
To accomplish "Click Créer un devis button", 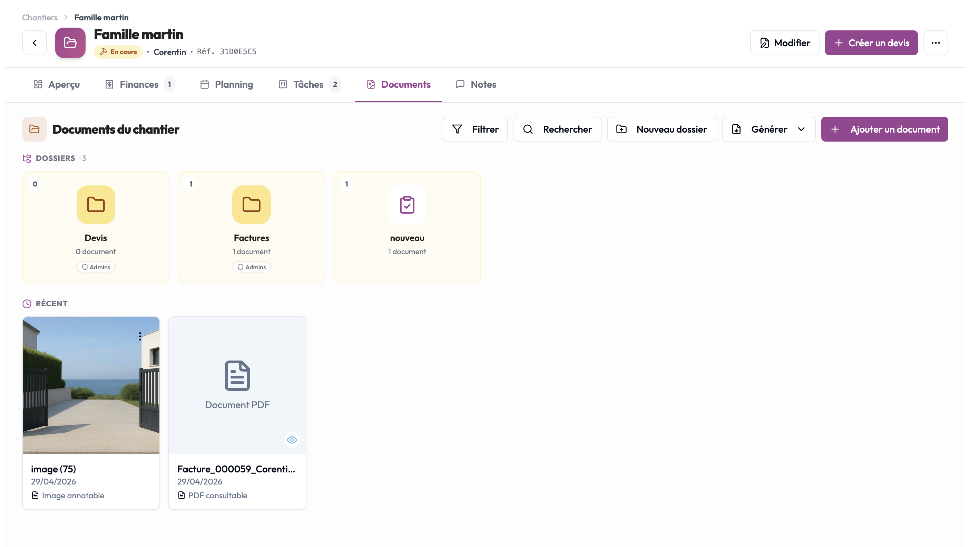I will click(x=871, y=42).
